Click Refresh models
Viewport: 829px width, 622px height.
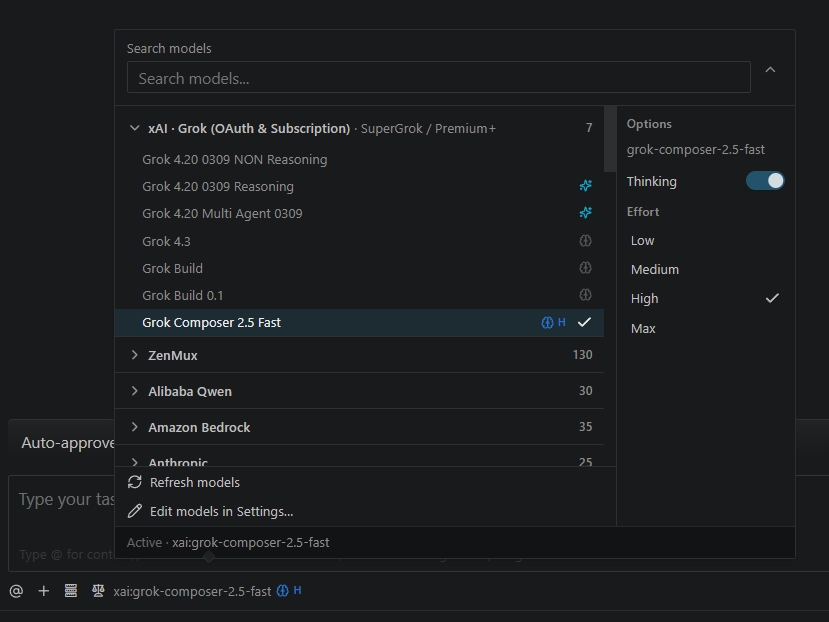click(195, 482)
